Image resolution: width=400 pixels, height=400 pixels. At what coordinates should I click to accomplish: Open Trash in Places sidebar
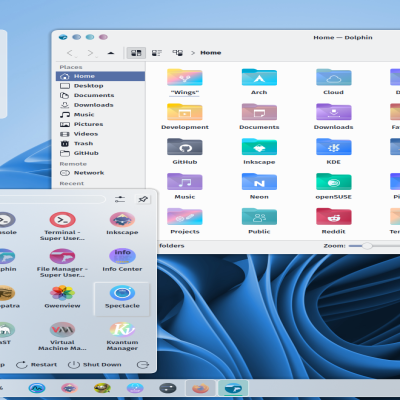pos(100,144)
